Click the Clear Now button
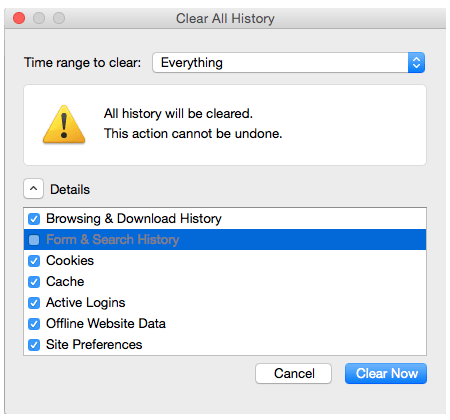The image size is (450, 420). [386, 373]
